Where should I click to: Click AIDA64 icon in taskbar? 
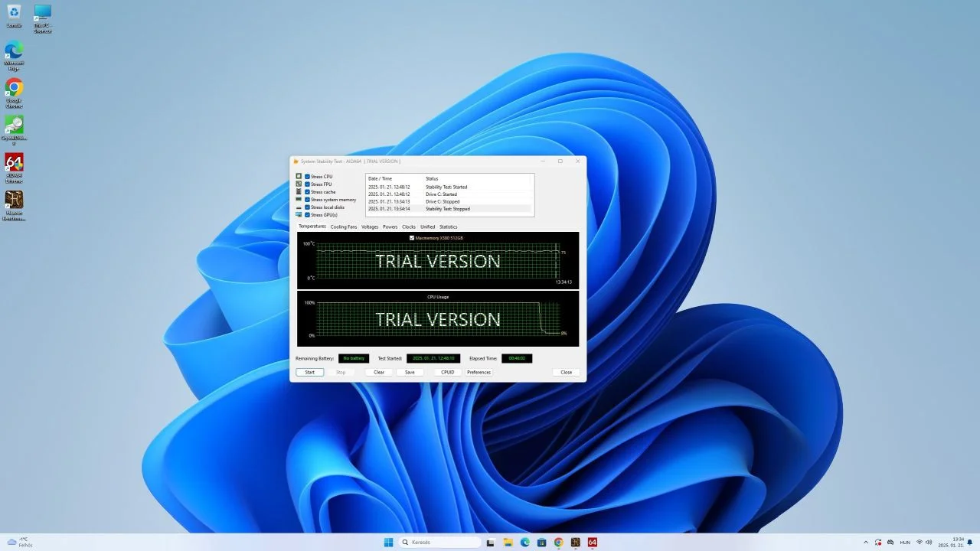click(x=593, y=542)
